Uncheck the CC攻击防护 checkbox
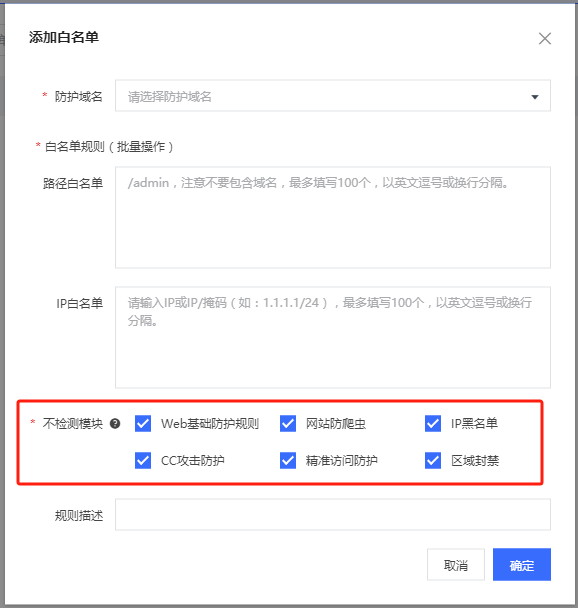The height and width of the screenshot is (608, 578). pos(143,461)
